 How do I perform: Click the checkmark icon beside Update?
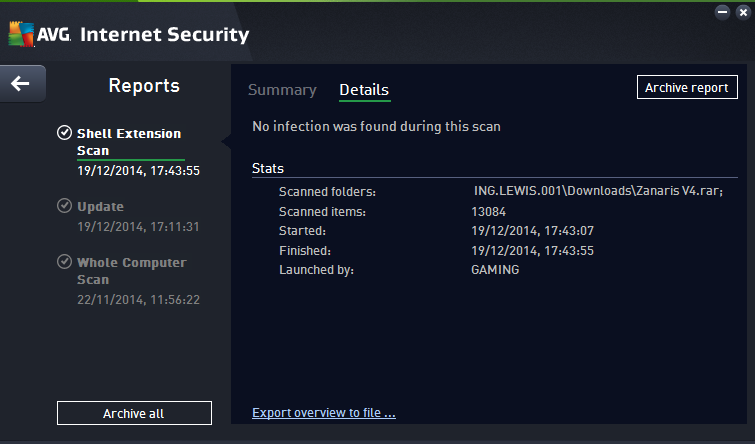pyautogui.click(x=65, y=206)
